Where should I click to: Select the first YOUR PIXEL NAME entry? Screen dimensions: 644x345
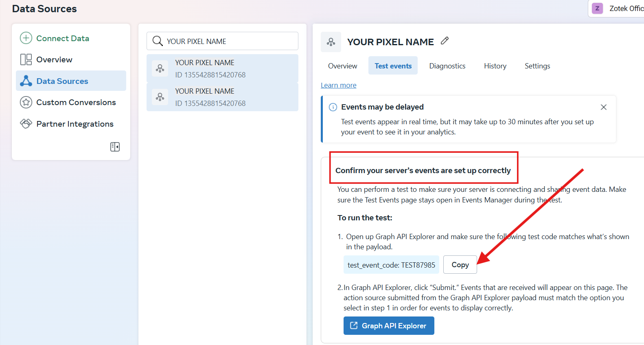point(222,68)
